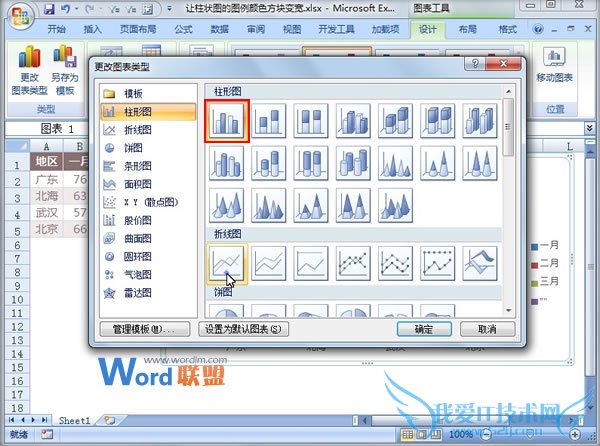
Task: Choose 100% stacked line with markers
Action: (x=437, y=264)
